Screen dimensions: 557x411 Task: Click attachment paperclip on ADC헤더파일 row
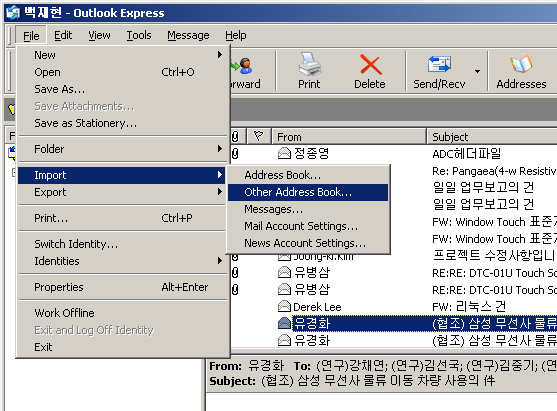pyautogui.click(x=235, y=153)
